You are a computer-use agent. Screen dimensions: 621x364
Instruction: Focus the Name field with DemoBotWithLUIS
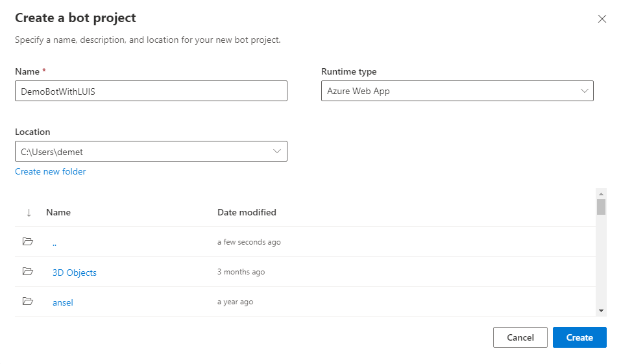point(151,91)
